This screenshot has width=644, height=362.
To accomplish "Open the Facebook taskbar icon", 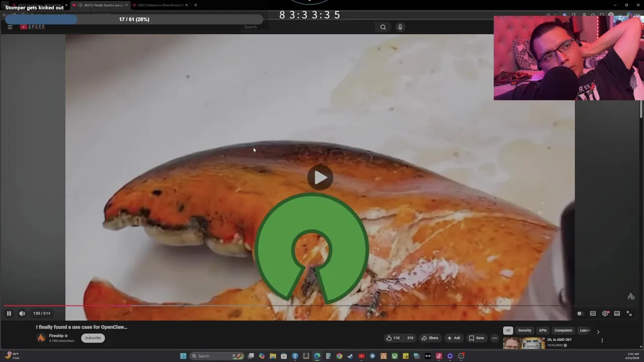I will point(295,356).
